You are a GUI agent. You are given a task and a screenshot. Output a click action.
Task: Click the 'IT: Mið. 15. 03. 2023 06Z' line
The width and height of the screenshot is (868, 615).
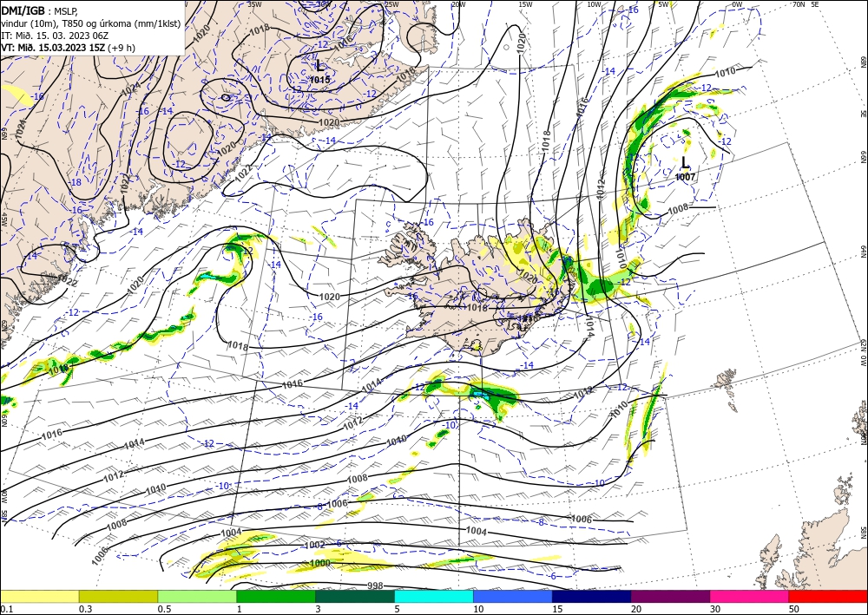point(56,36)
